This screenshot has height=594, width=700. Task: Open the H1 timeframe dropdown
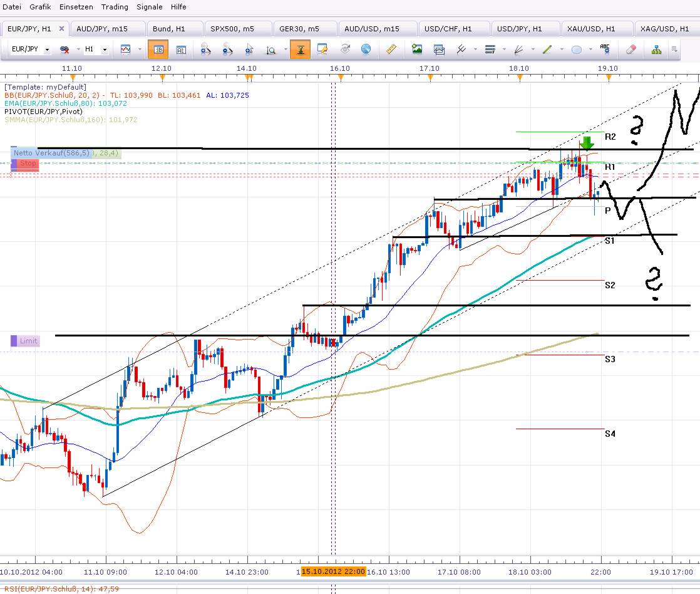(105, 50)
